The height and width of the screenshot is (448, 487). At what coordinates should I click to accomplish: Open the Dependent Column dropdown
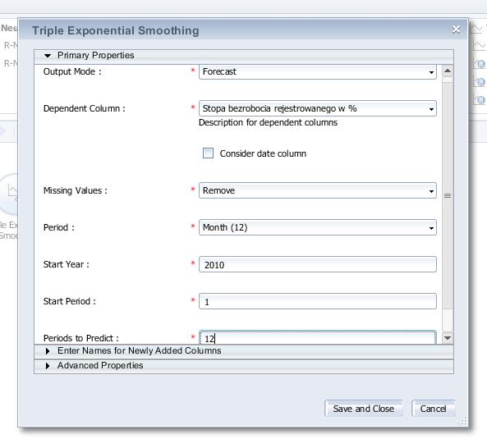(x=318, y=108)
